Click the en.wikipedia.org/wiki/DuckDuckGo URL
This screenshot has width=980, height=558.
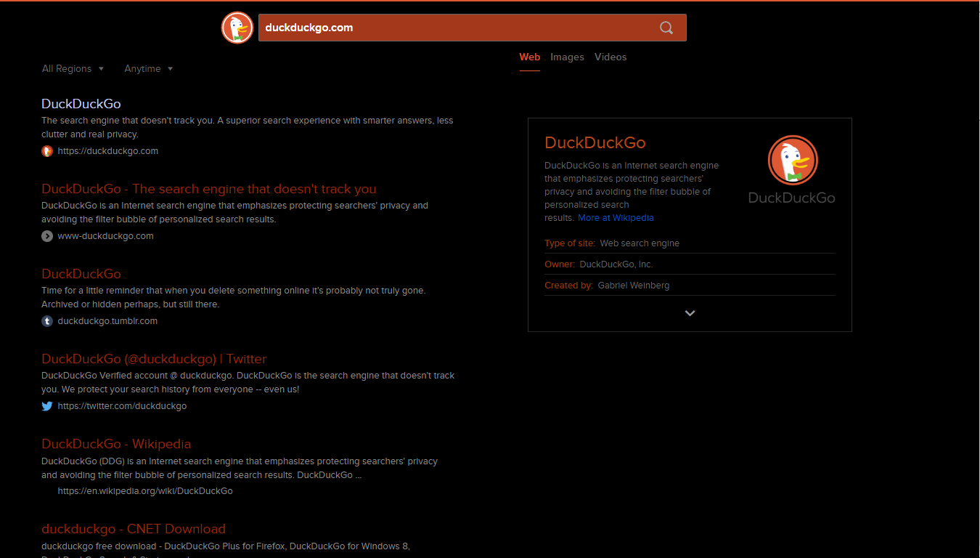145,491
